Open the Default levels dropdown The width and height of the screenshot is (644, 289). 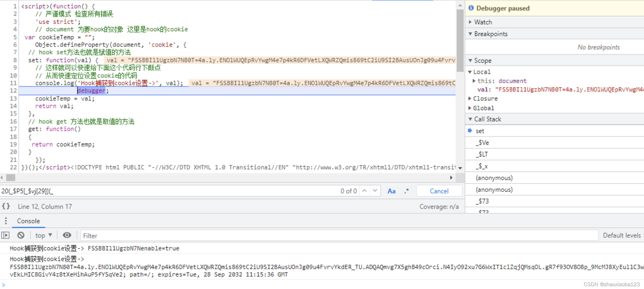[623, 235]
